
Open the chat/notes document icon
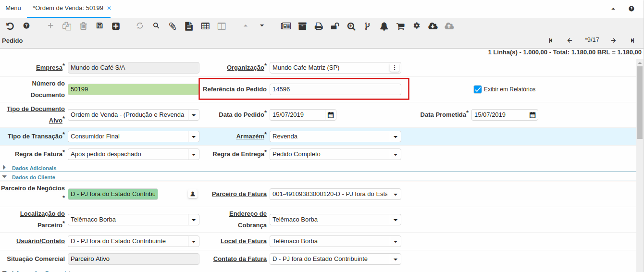coord(189,26)
